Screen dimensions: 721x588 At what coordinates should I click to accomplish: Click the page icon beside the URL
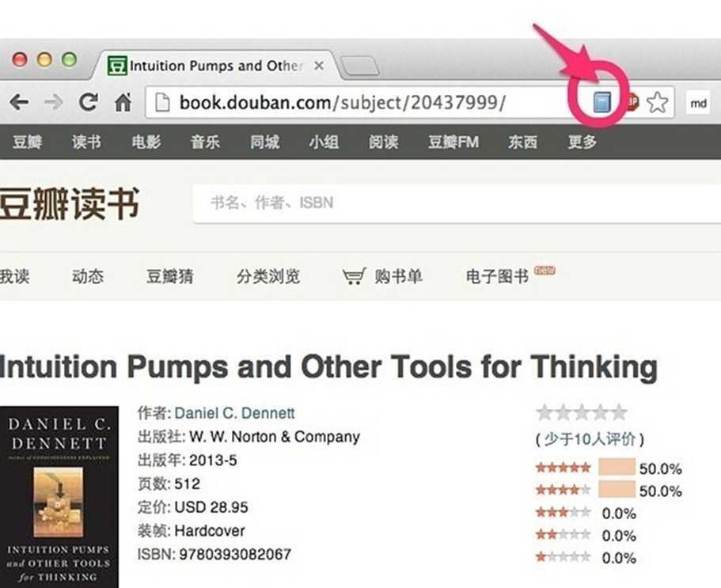pyautogui.click(x=162, y=102)
